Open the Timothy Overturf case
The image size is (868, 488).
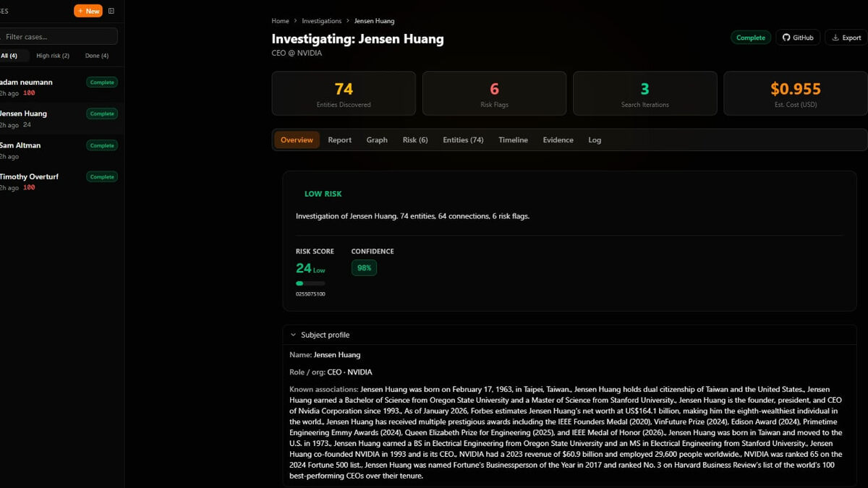click(60, 181)
